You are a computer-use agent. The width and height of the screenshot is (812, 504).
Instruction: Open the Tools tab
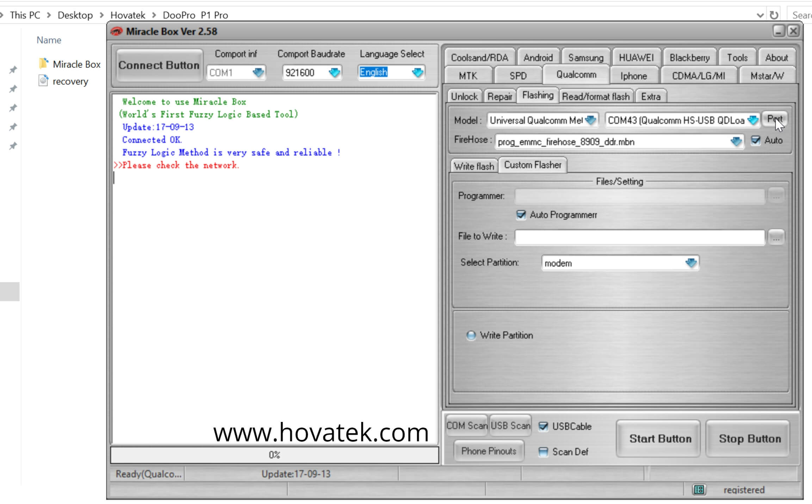[737, 57]
